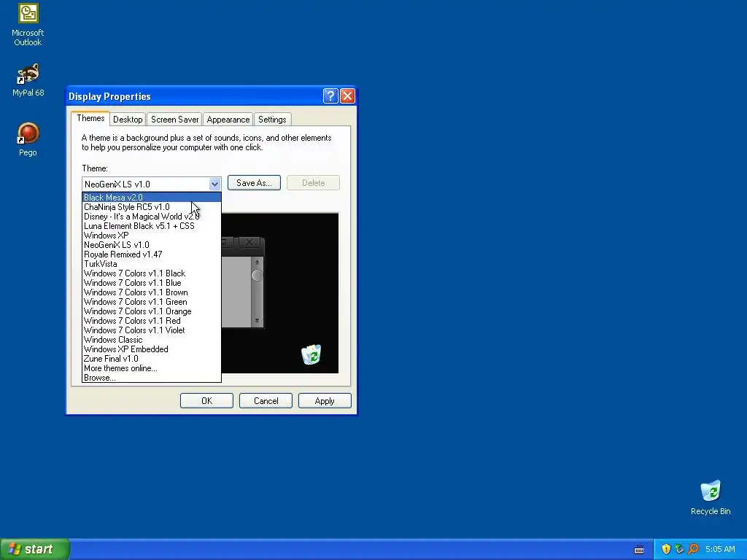The image size is (747, 560).
Task: Click the taskbar clock showing 5:05 AM
Action: coord(720,549)
